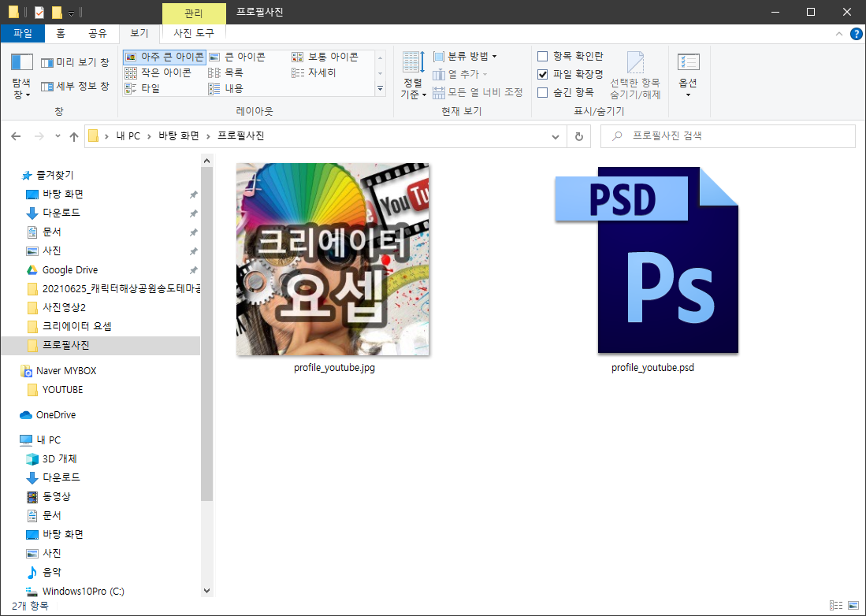
Task: Go back to the previous folder
Action: tap(16, 136)
